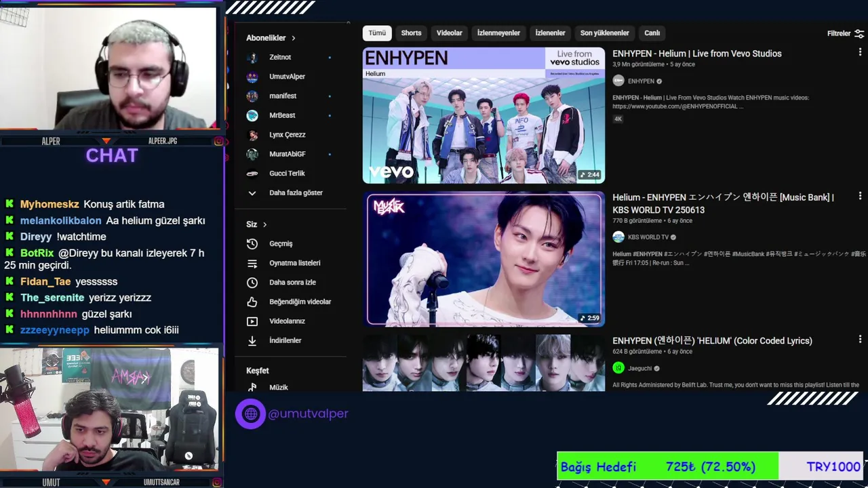Click Gucci Terlik channel avatar
The image size is (868, 488).
pos(252,174)
